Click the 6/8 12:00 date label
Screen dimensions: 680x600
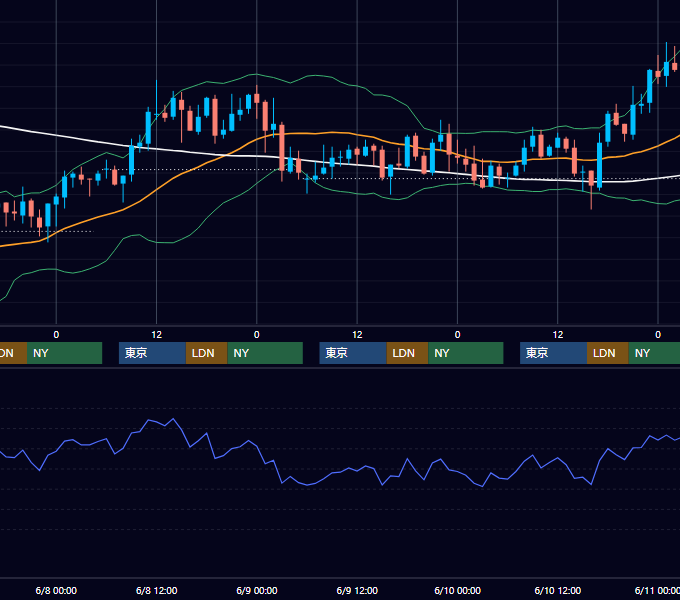(157, 590)
